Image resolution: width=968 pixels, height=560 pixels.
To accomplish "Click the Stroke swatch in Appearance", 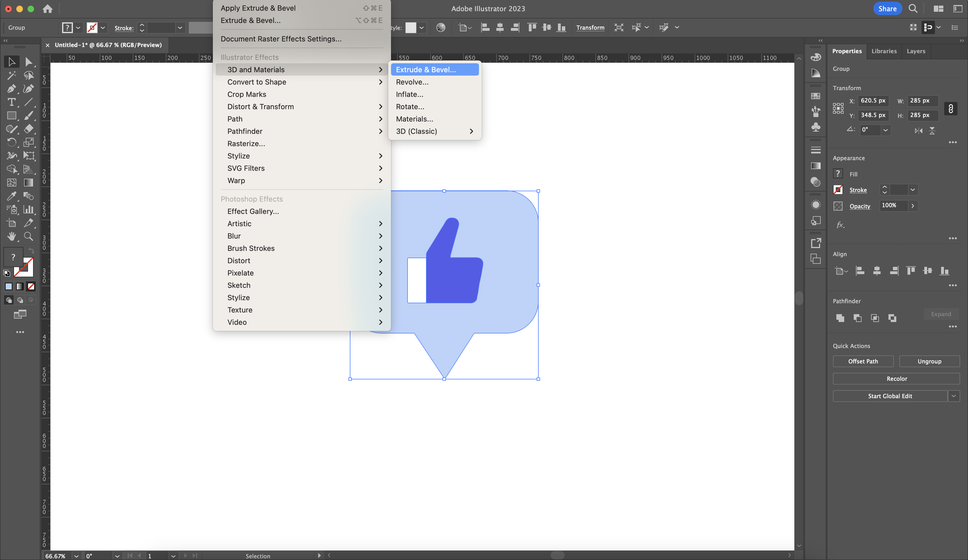I will tap(838, 190).
